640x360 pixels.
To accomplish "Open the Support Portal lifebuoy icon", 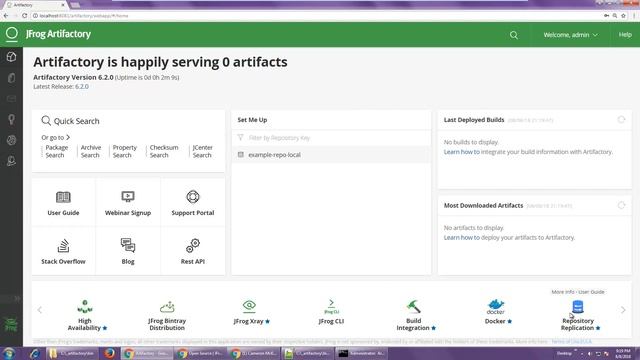I will click(193, 197).
